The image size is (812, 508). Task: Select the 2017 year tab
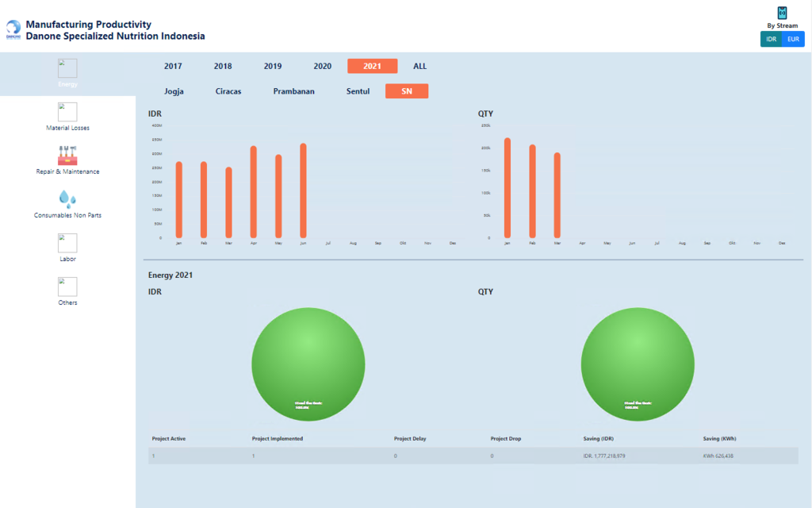173,66
